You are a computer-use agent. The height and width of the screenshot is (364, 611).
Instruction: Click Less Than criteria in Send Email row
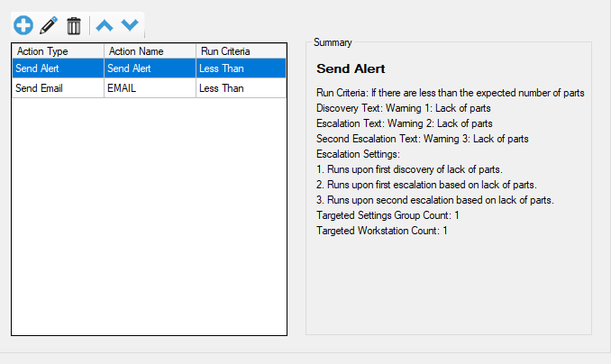241,88
